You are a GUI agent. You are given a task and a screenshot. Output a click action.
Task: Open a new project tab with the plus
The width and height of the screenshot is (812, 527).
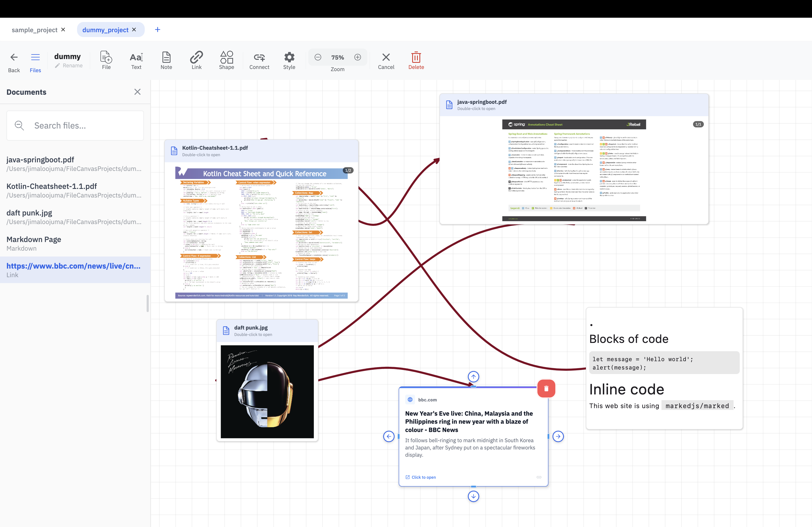(x=157, y=29)
